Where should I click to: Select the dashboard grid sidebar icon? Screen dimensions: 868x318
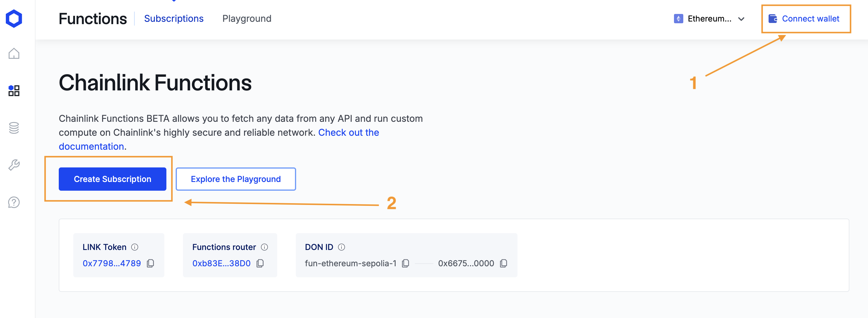(x=14, y=91)
